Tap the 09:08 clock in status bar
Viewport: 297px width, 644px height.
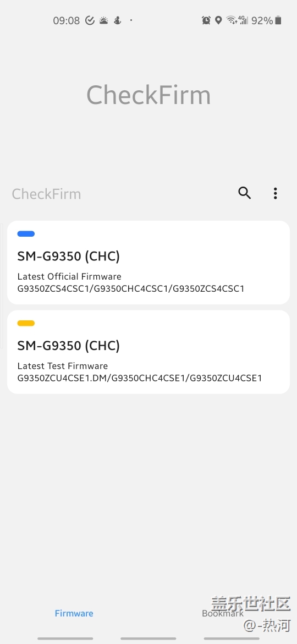pos(67,20)
